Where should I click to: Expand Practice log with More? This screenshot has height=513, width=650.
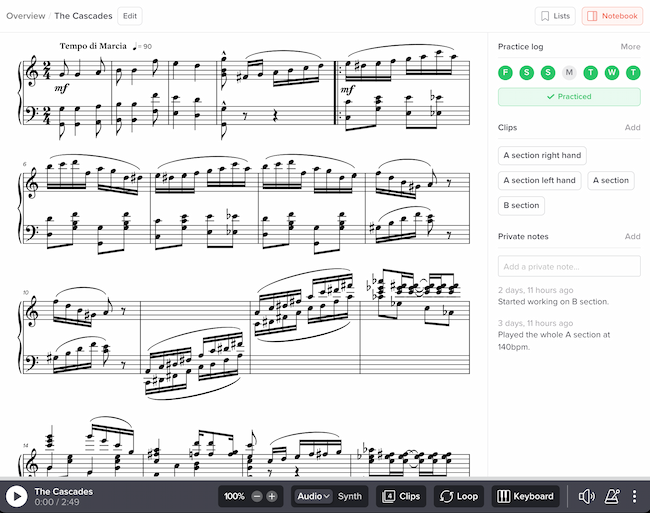pyautogui.click(x=630, y=47)
